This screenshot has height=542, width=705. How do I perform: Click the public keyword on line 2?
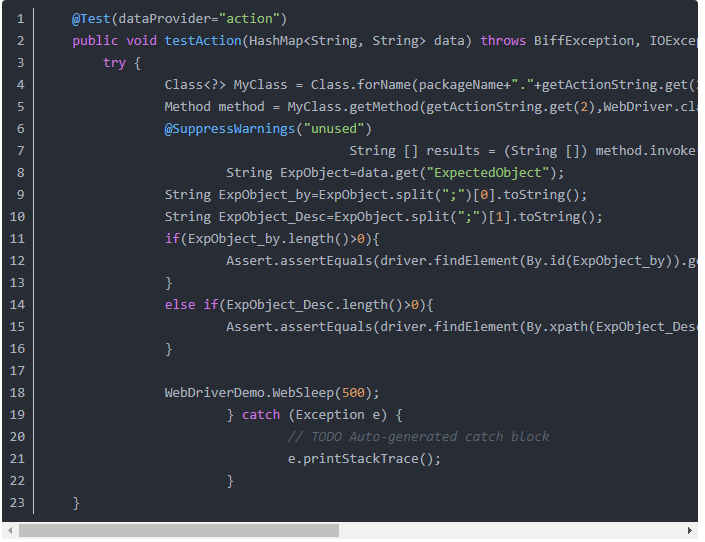[95, 41]
